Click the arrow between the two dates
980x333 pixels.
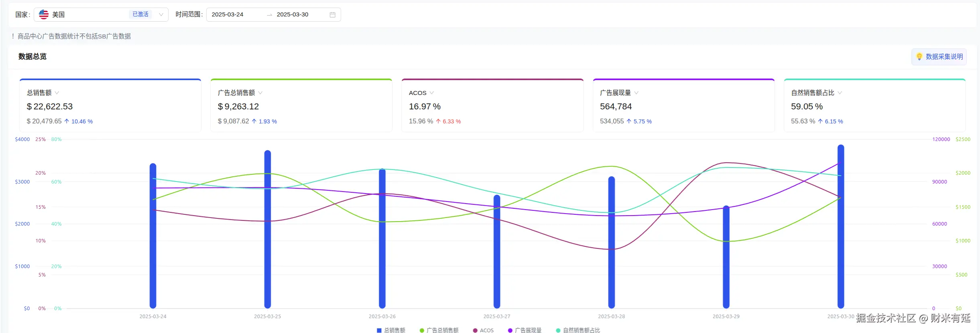pos(270,15)
